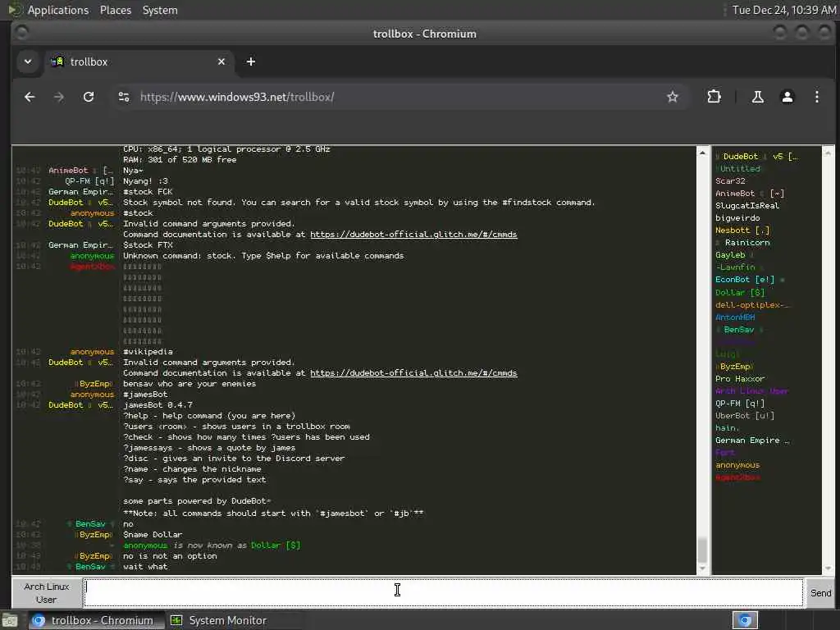Switch to trollbox - Chromium taskbar item

(x=95, y=620)
